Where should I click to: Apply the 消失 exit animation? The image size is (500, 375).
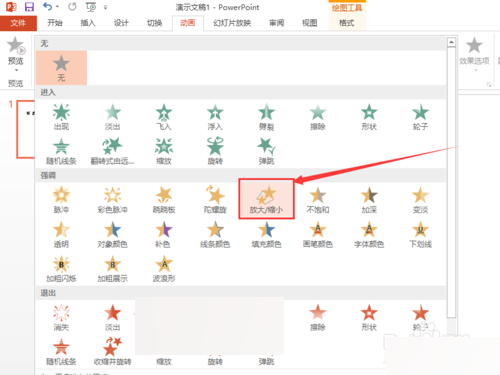[x=61, y=317]
